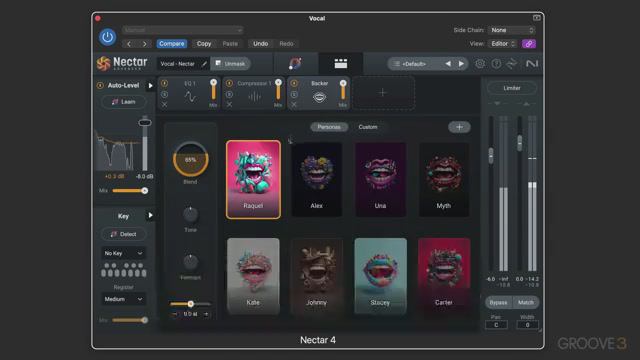640x360 pixels.
Task: Select the Carter persona card
Action: [444, 276]
